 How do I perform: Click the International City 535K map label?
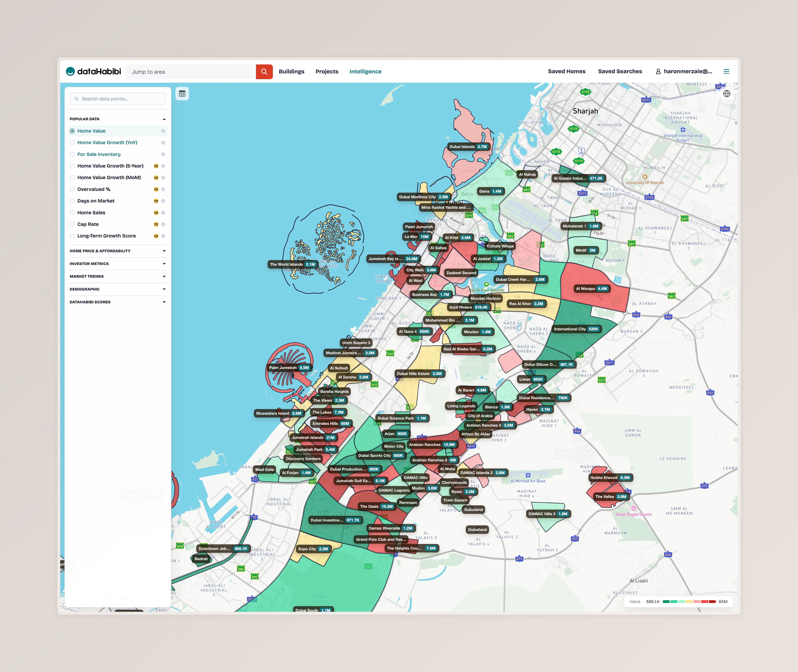click(x=576, y=329)
